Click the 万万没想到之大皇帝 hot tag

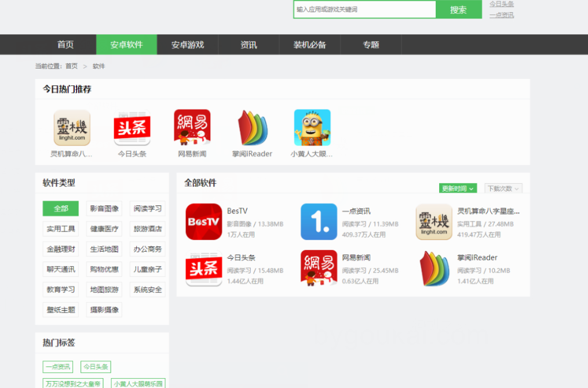73,383
